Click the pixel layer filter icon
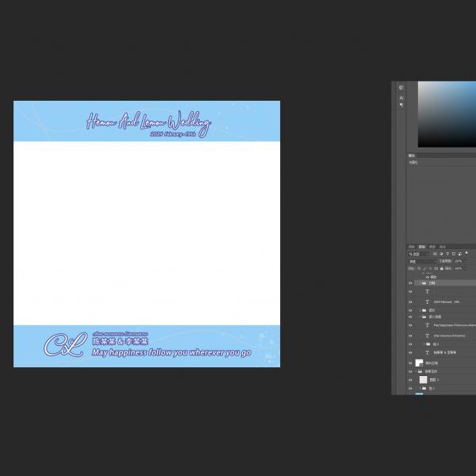 [435, 254]
